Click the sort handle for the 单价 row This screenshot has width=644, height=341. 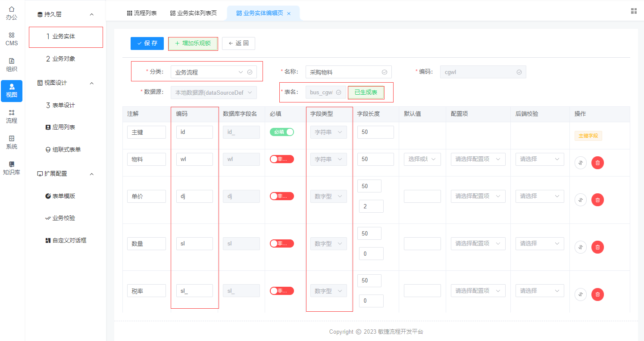point(581,200)
